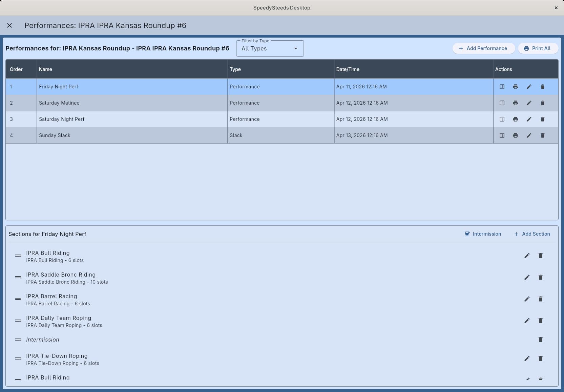The height and width of the screenshot is (392, 564).
Task: Open sections list for Saturday Night Perf row
Action: click(502, 119)
